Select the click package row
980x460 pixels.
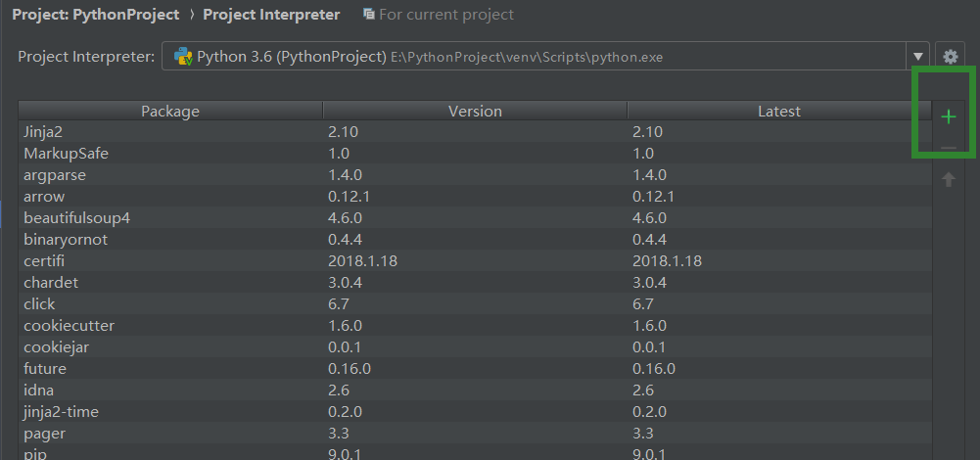pyautogui.click(x=475, y=304)
